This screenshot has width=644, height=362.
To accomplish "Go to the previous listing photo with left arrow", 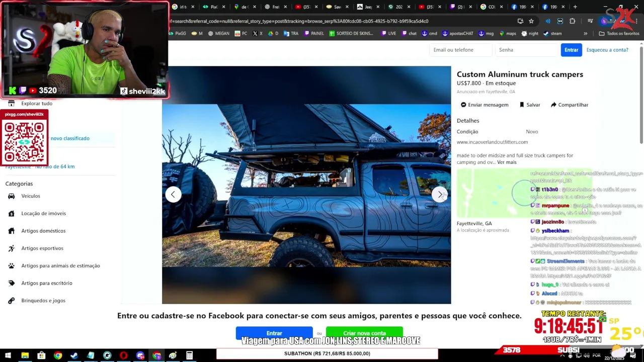I will [x=173, y=195].
